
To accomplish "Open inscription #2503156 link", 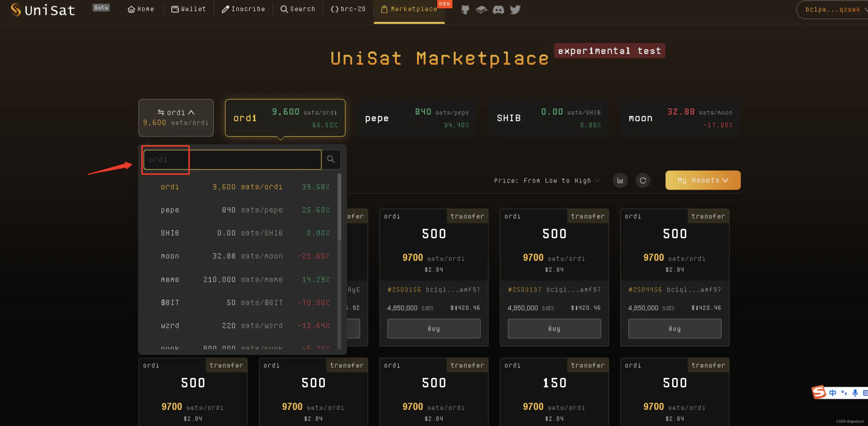I will (x=404, y=290).
